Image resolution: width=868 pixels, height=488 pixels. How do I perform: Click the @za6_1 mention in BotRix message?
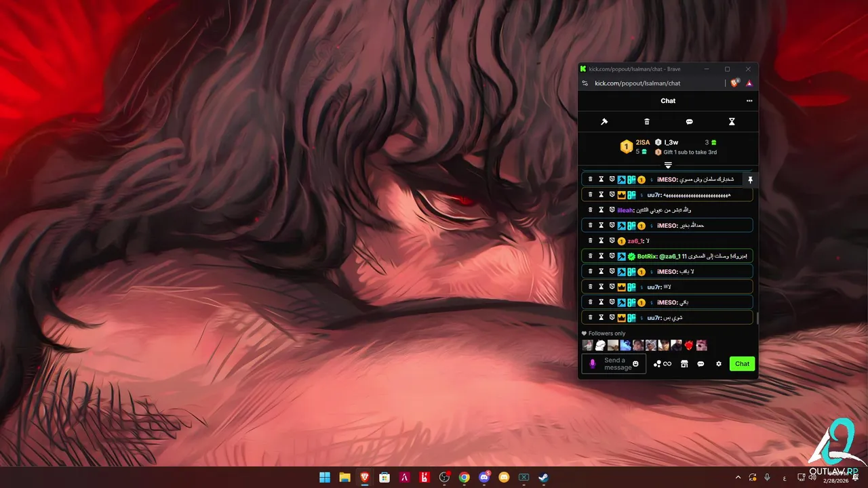[670, 256]
